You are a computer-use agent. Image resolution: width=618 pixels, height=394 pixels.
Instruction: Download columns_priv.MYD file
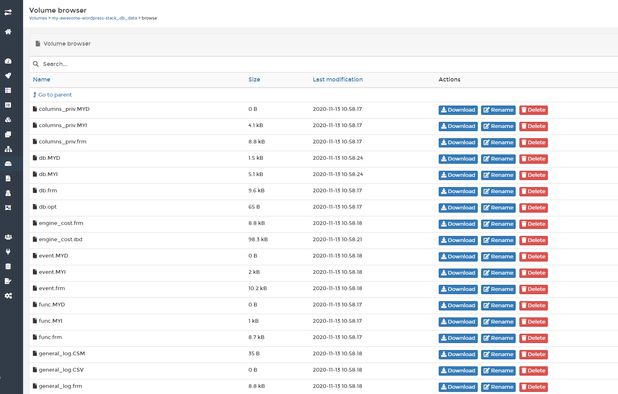(x=458, y=110)
